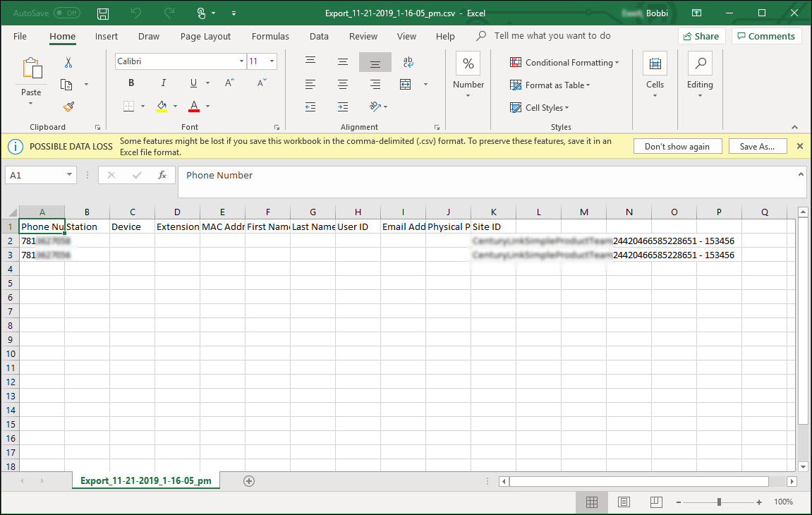Add a new sheet with plus icon

(248, 481)
